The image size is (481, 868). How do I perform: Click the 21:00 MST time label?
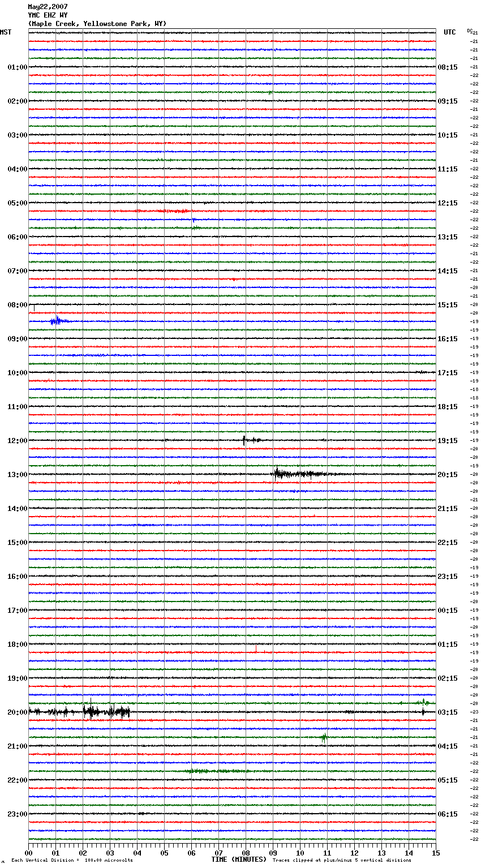[x=18, y=746]
